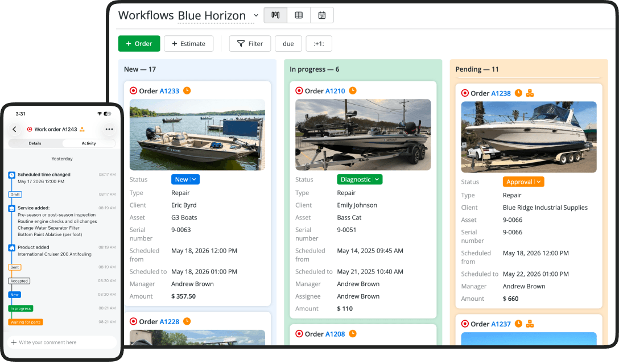
Task: Click client name Eric Byrd
Action: point(184,205)
